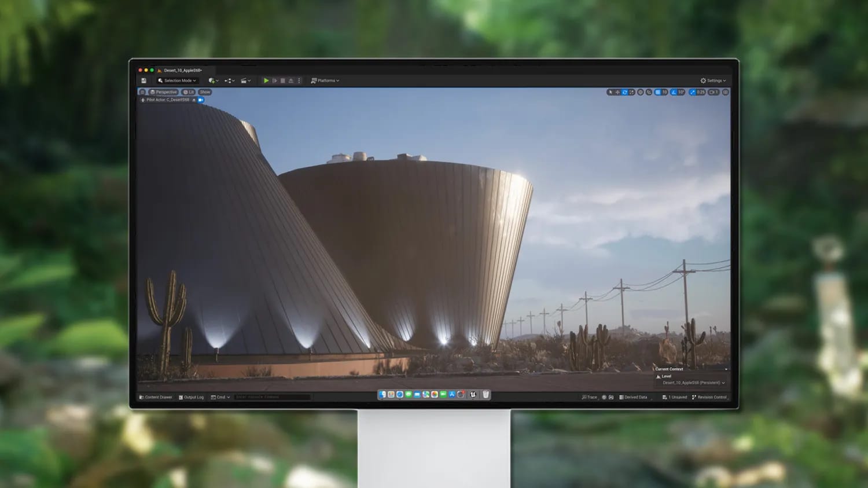Click the viewport layout maximize icon
The image size is (868, 488).
pyautogui.click(x=725, y=92)
